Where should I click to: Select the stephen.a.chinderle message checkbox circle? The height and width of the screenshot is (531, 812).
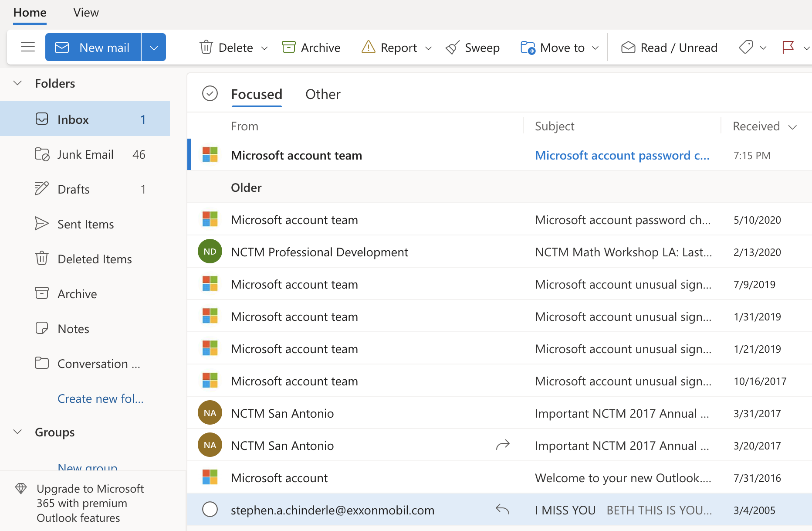click(x=210, y=509)
